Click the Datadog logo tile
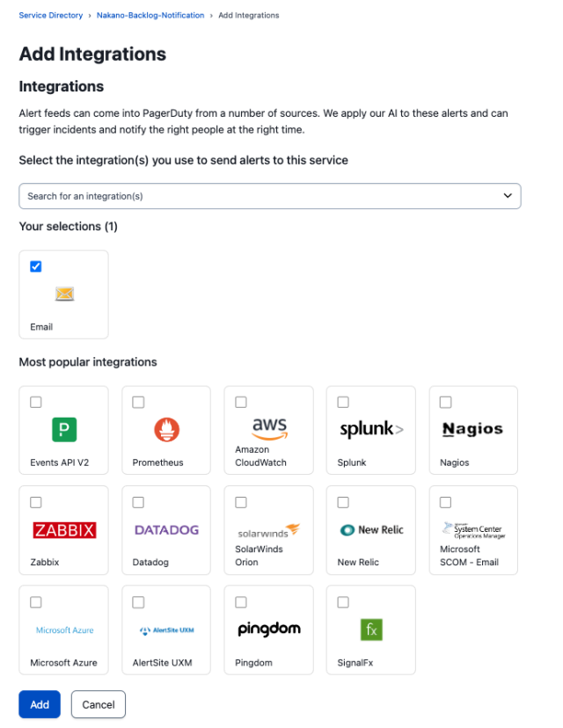The width and height of the screenshot is (563, 728). [166, 528]
